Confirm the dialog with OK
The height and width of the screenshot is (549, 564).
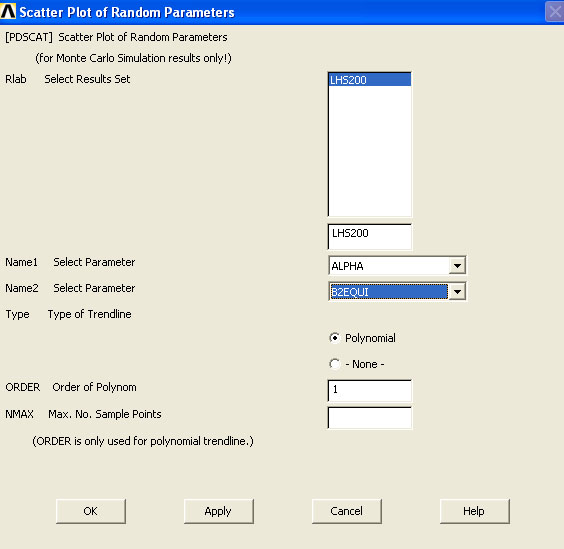coord(91,511)
